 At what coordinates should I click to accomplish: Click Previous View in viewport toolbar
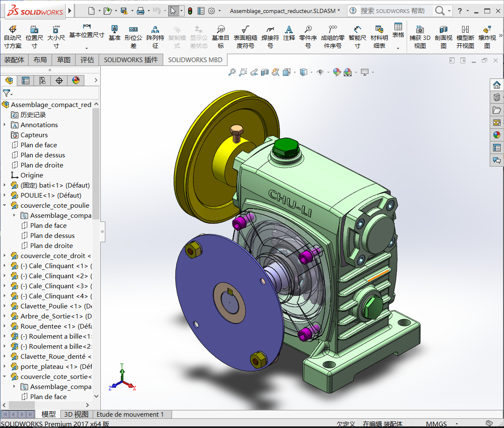254,72
